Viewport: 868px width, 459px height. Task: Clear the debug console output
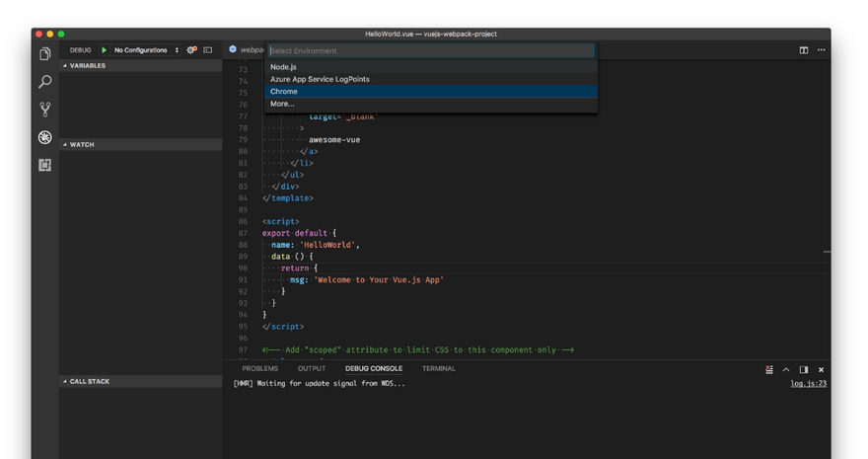click(x=769, y=369)
